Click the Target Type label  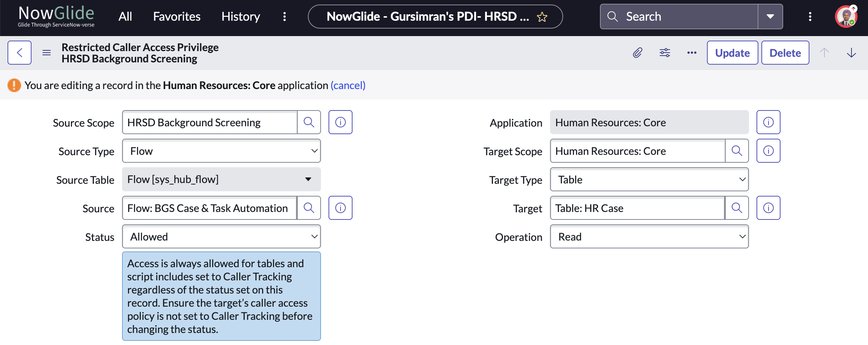click(x=515, y=180)
